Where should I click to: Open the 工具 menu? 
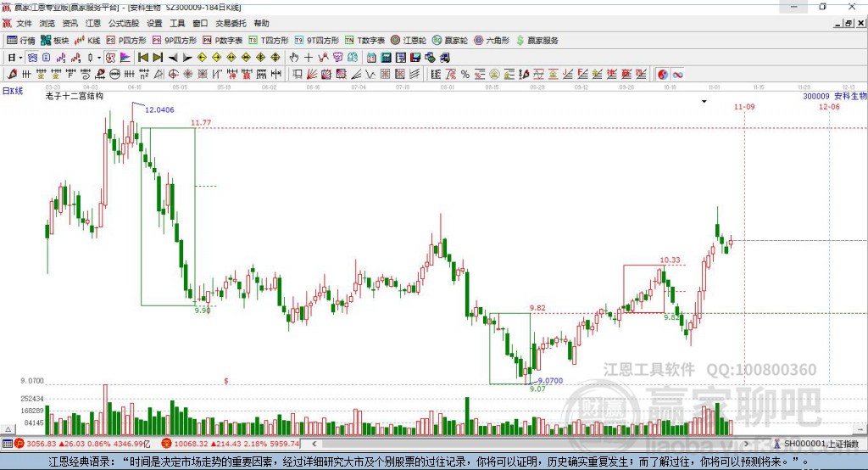(x=177, y=23)
